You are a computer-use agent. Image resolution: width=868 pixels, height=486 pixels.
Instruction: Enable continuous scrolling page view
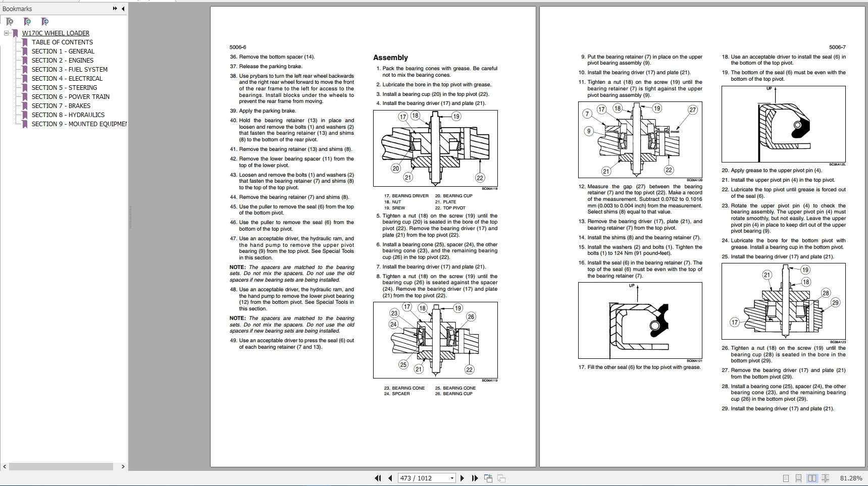pos(798,478)
